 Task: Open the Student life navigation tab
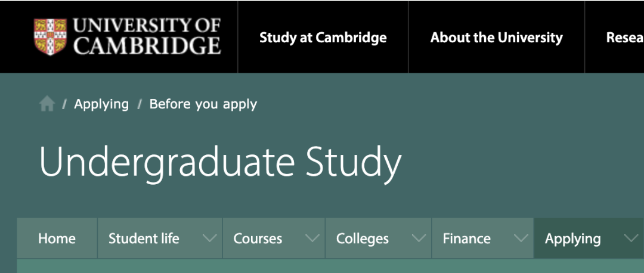tap(144, 238)
